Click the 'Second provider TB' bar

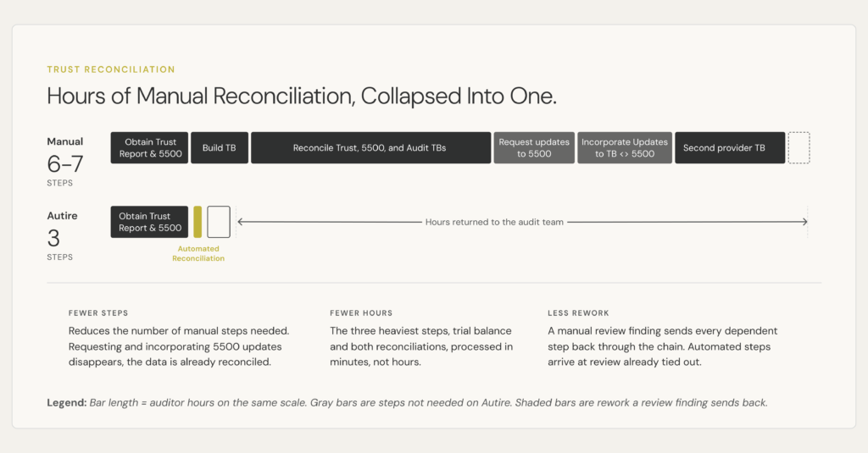[x=730, y=147]
